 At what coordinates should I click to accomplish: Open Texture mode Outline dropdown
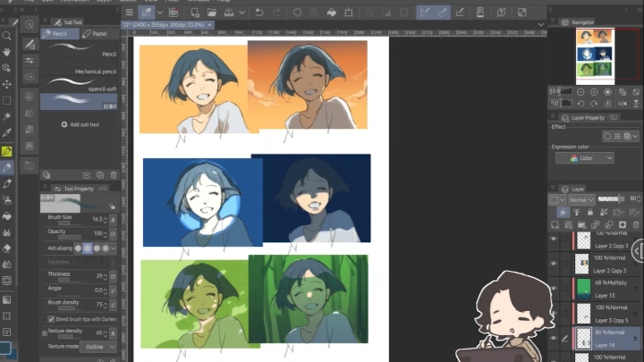click(98, 347)
